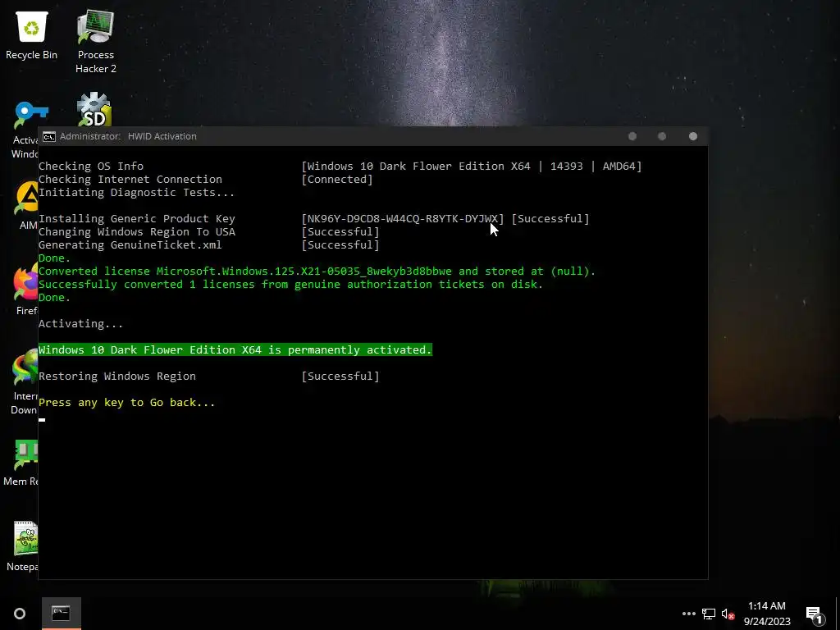Click the 'Administrator: HWID Activation' title text
Image resolution: width=840 pixels, height=630 pixels.
pyautogui.click(x=128, y=137)
